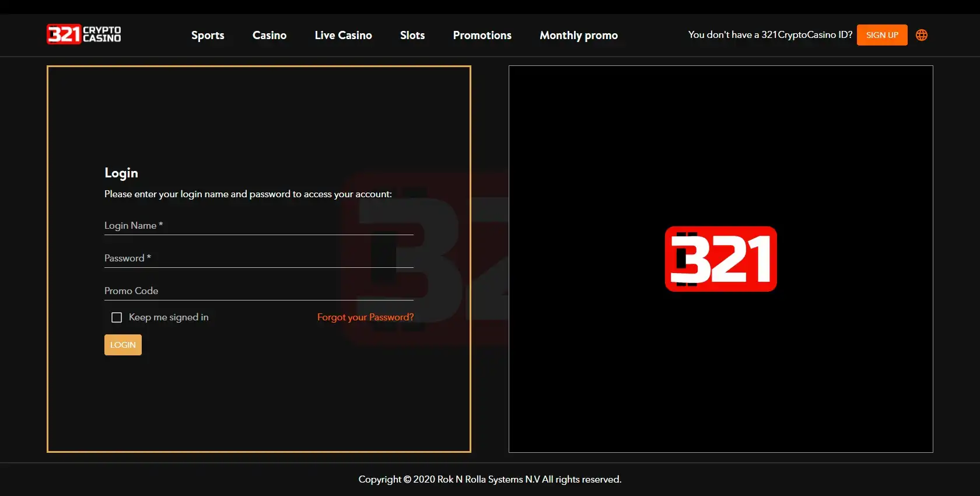Open the Promotions page

tap(482, 36)
